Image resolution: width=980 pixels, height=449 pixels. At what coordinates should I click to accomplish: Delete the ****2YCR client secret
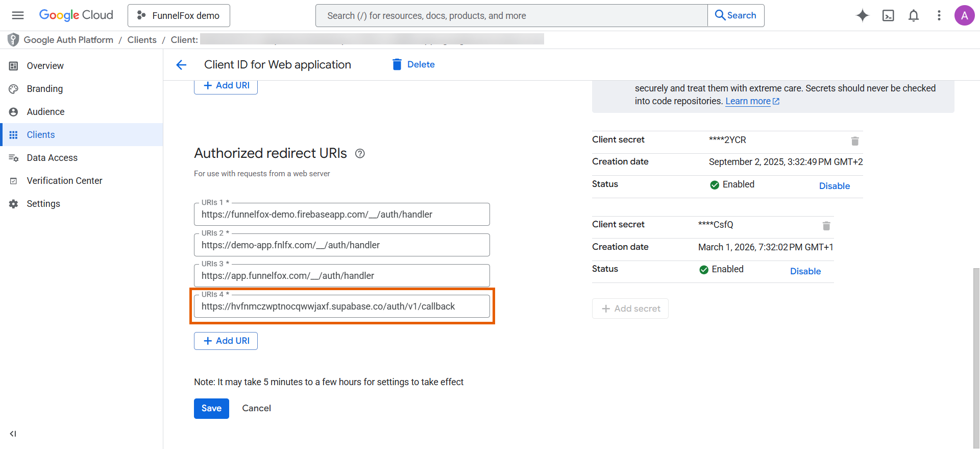point(855,141)
